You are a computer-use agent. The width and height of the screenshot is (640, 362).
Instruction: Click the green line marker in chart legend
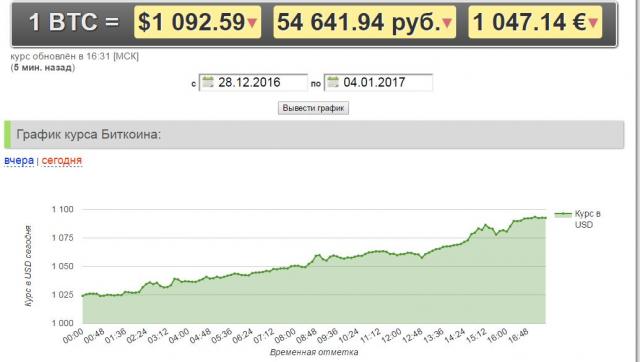[x=563, y=214]
